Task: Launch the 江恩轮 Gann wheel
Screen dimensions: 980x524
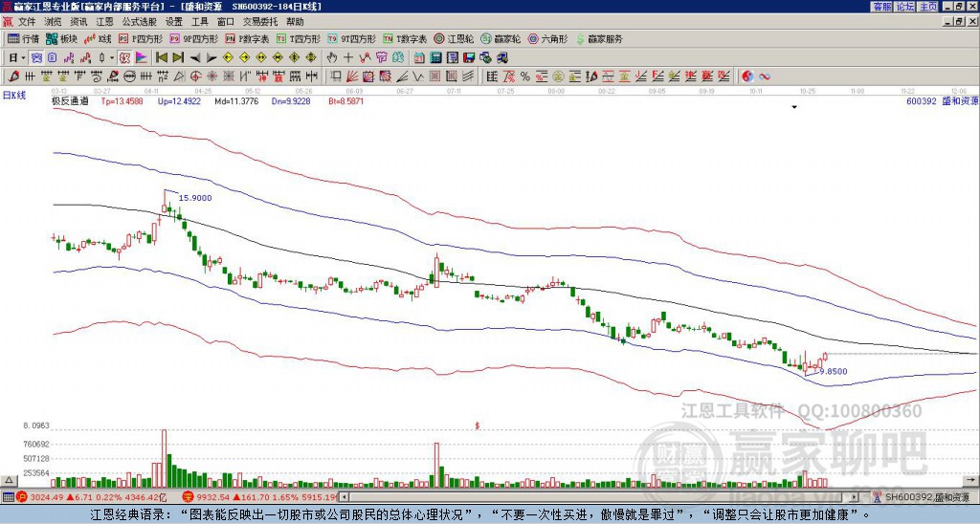Action: pyautogui.click(x=453, y=38)
